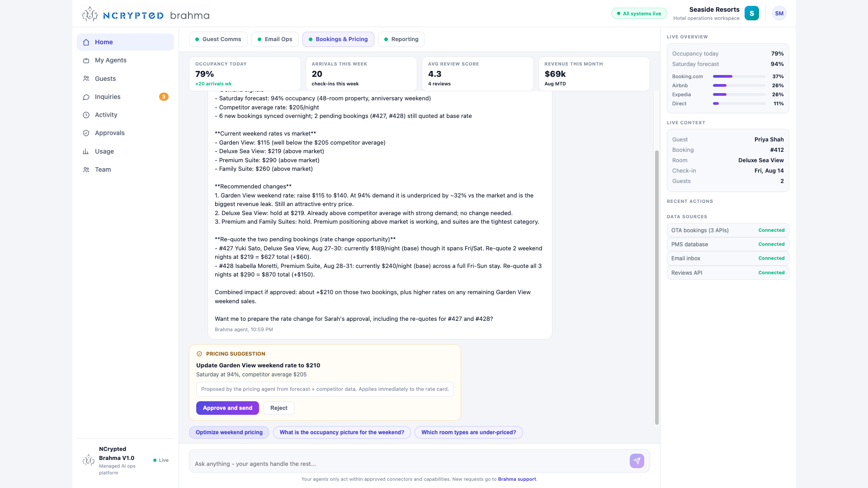
Task: Open the Seaside Resorts workspace badge
Action: [x=751, y=14]
